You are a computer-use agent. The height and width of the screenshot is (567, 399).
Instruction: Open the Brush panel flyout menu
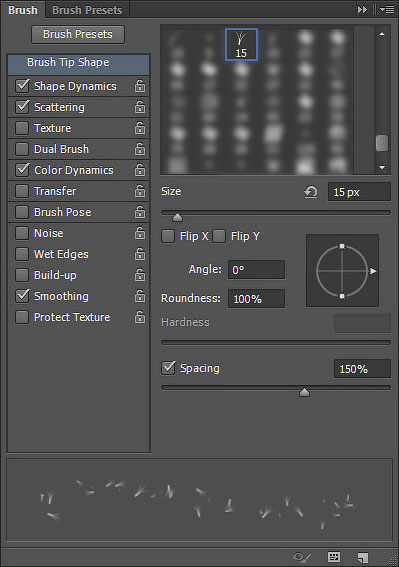387,10
